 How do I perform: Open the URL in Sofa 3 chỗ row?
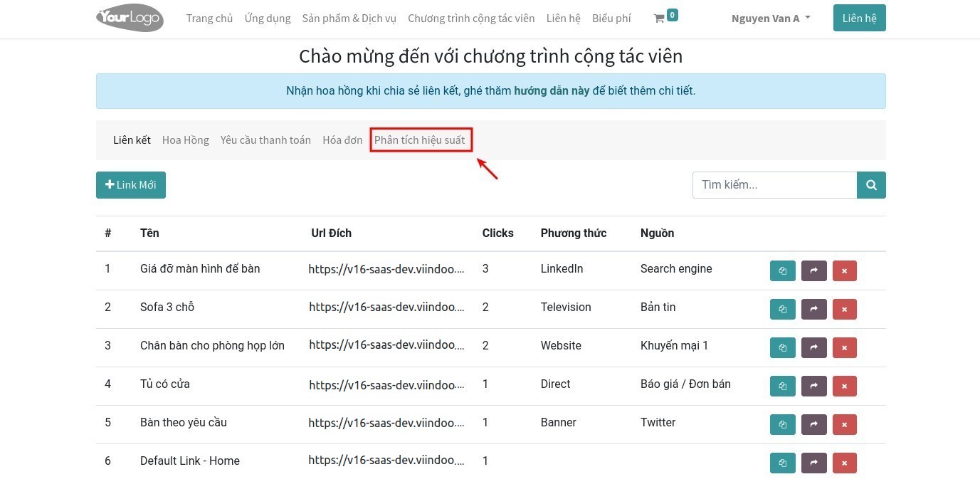pyautogui.click(x=386, y=307)
